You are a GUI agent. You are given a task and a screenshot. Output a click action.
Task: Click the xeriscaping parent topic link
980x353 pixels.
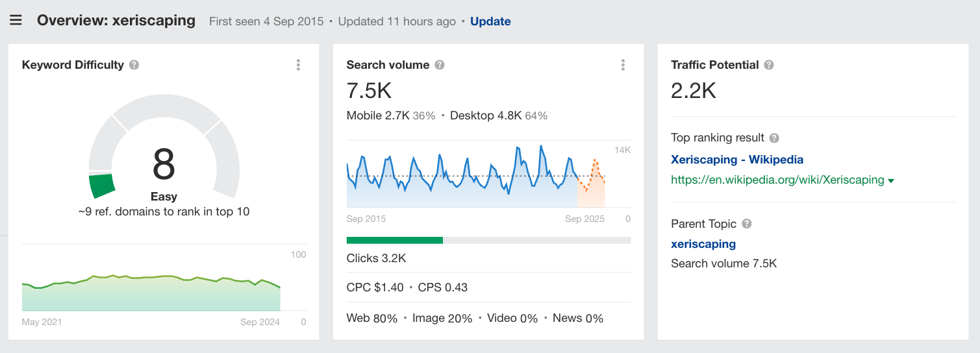click(703, 244)
